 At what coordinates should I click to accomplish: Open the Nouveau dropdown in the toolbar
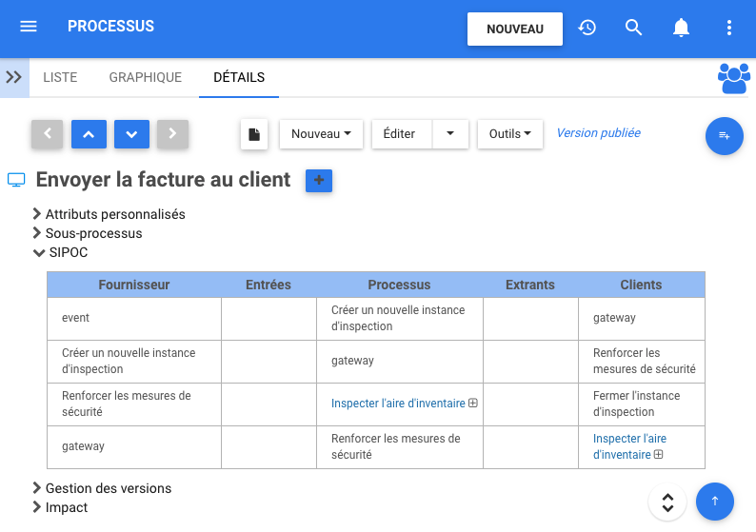click(321, 134)
